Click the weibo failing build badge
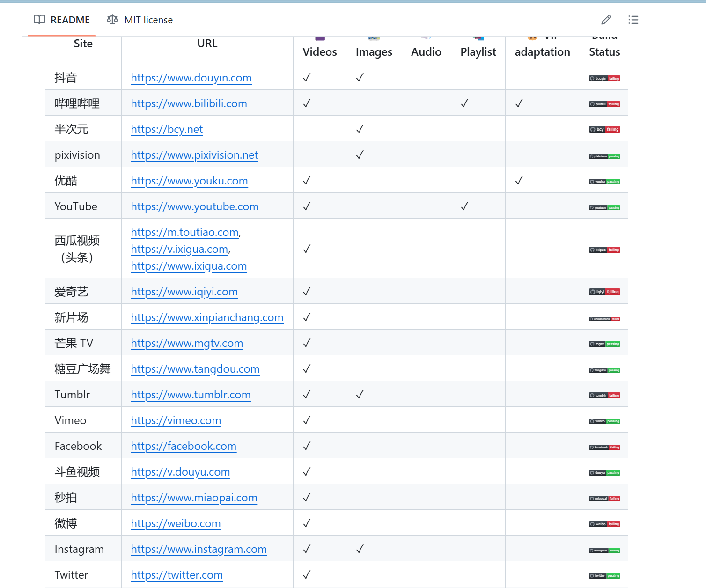Screen dimensions: 706x588 click(x=604, y=524)
